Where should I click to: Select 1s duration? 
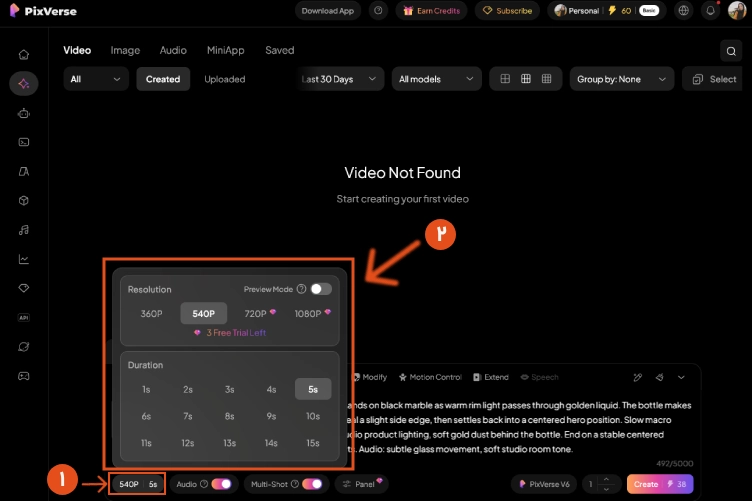tap(146, 389)
